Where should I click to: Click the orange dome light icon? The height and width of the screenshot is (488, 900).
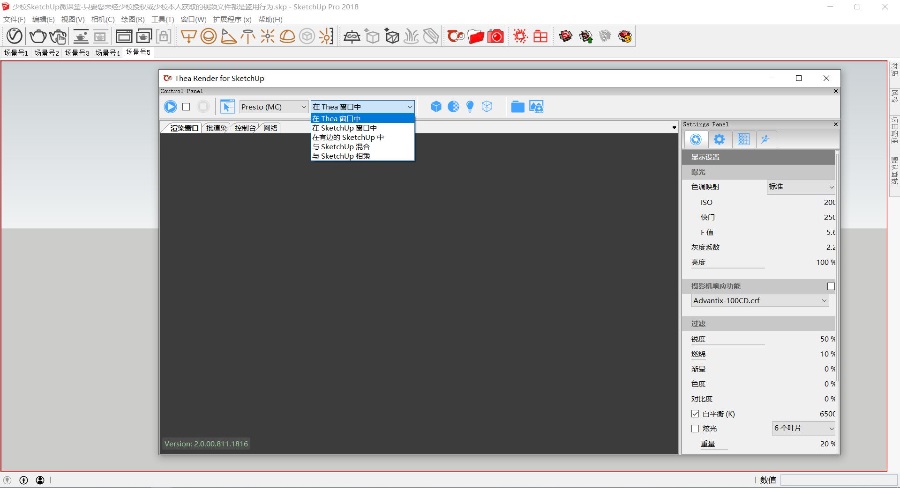[287, 37]
